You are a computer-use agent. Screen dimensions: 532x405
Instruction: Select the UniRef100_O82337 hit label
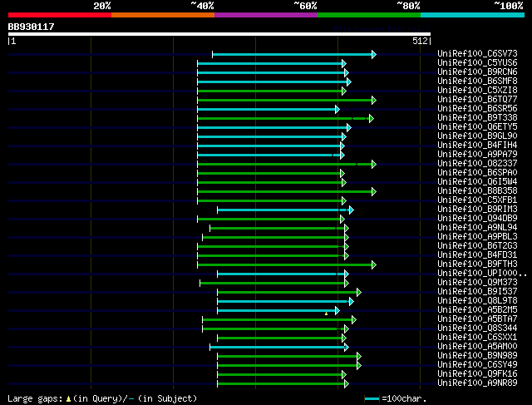tap(477, 164)
